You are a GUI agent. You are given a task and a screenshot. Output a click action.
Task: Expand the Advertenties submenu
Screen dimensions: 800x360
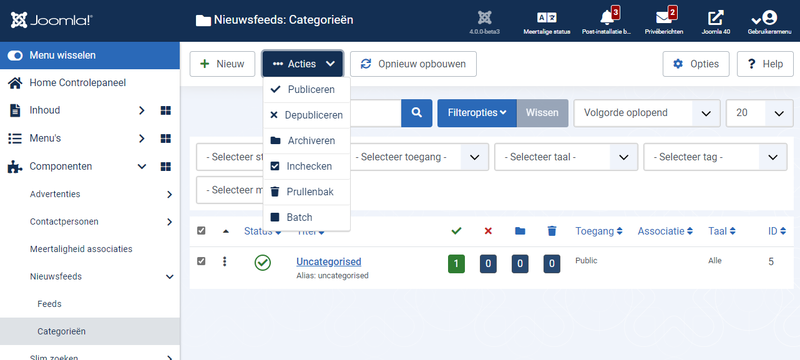[x=169, y=194]
